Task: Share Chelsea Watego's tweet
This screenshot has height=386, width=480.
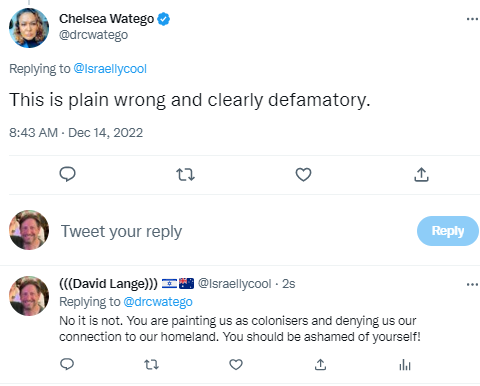Action: 421,174
